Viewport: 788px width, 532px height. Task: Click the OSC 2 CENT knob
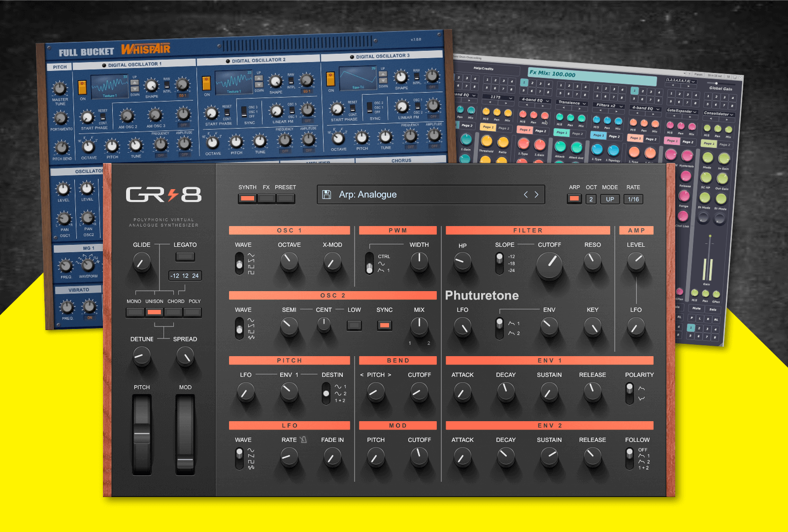tap(324, 325)
